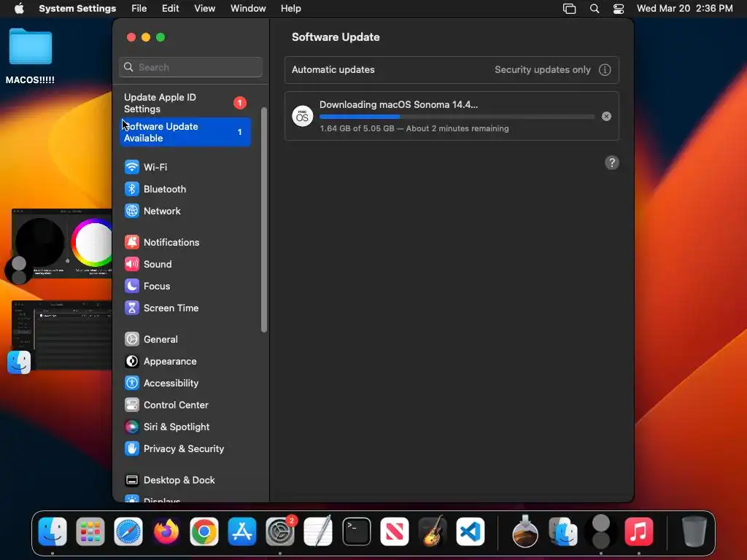Open the View menu

(204, 9)
